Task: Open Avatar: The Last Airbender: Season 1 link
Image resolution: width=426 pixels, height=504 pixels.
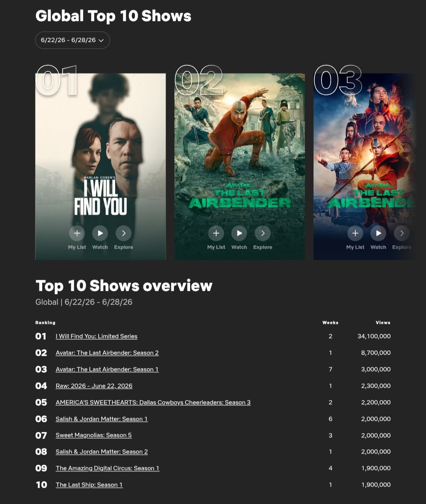Action: tap(107, 369)
